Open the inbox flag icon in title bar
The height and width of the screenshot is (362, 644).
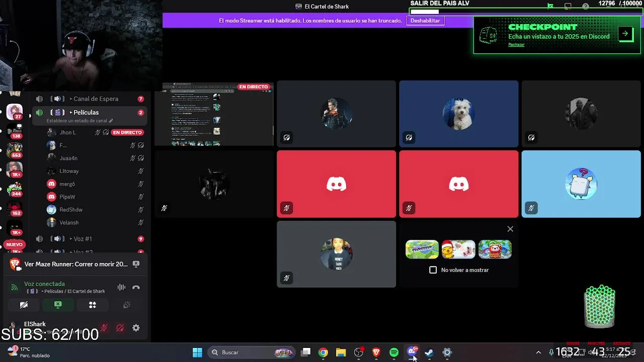click(x=550, y=7)
